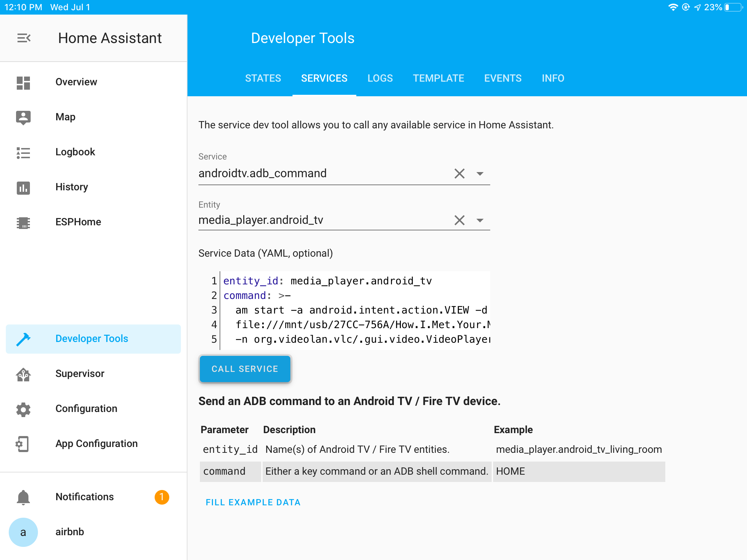
Task: Open the Logbook list icon
Action: pos(23,152)
